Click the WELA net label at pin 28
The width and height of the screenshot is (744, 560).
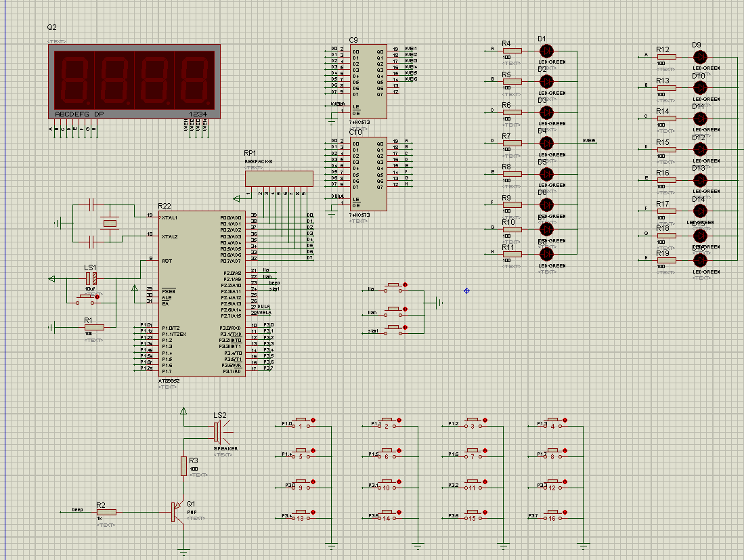pyautogui.click(x=264, y=313)
